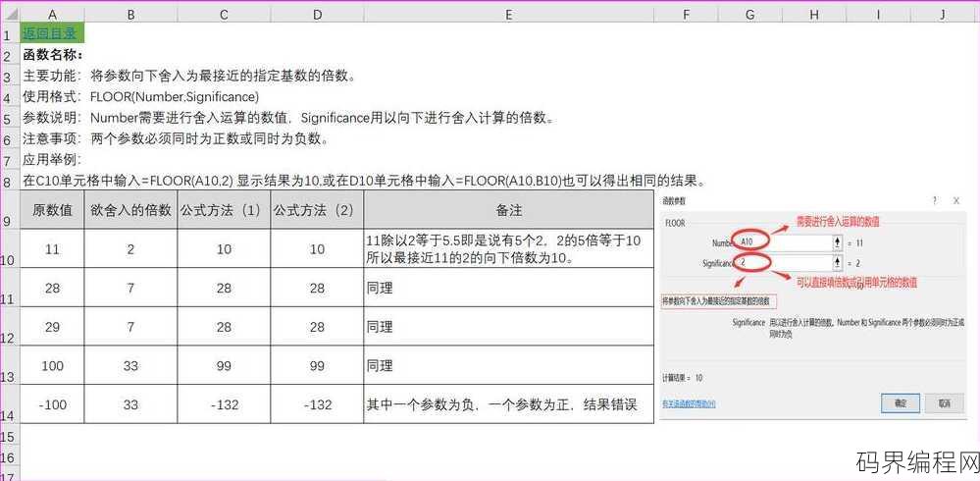Follow the 返回目录 link in A1
The height and width of the screenshot is (481, 980).
[49, 33]
